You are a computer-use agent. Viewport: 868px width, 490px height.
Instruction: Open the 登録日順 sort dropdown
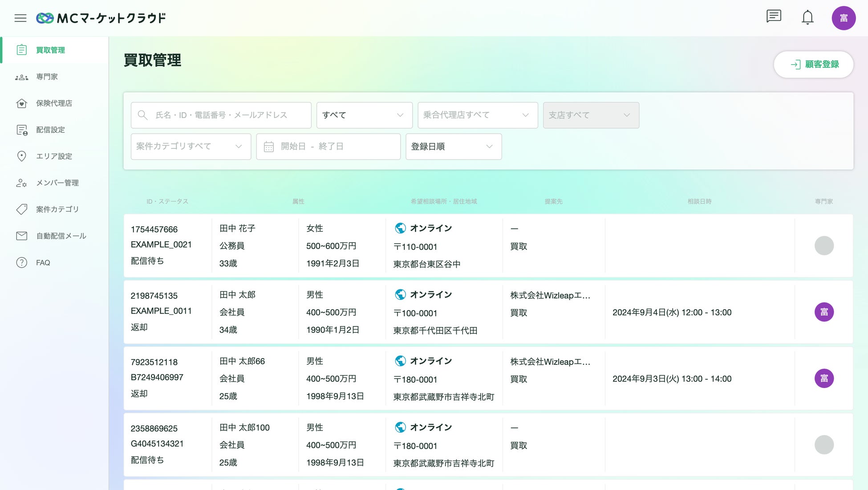pyautogui.click(x=453, y=147)
